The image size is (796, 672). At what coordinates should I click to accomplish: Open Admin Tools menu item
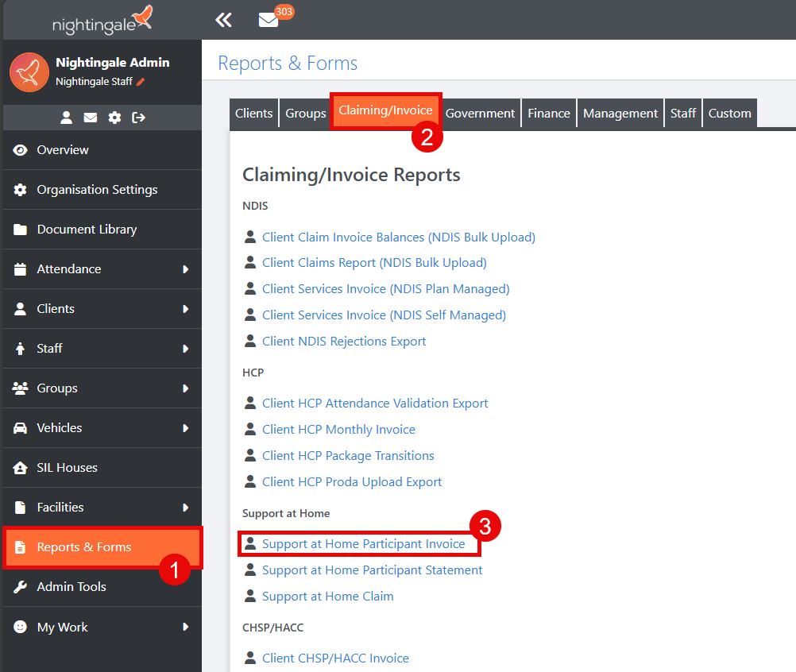102,587
